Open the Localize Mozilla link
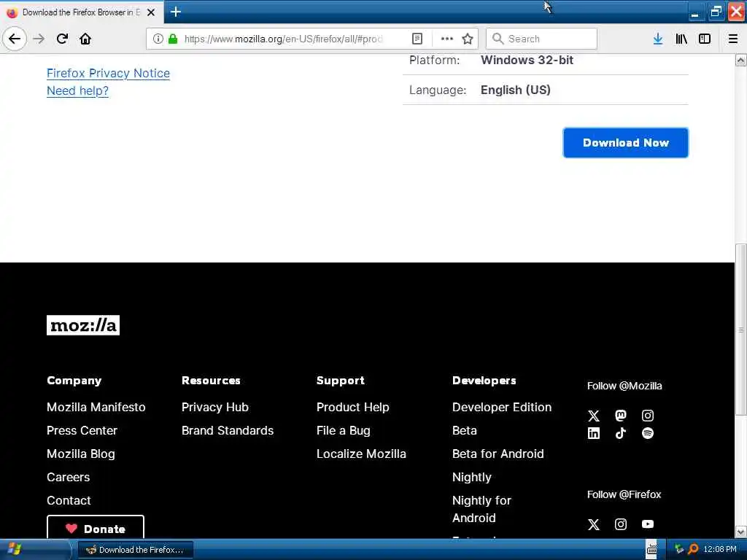The width and height of the screenshot is (747, 560). [x=361, y=454]
